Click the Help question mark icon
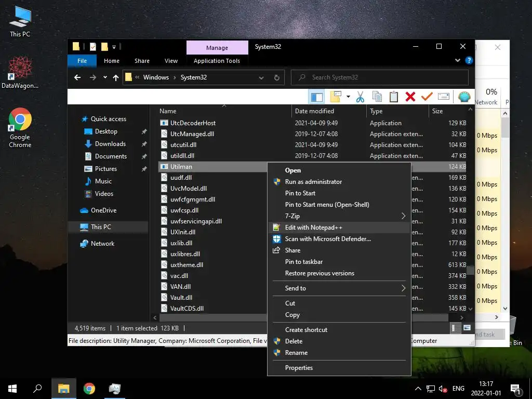Screen dimensions: 532x399 tap(469, 60)
